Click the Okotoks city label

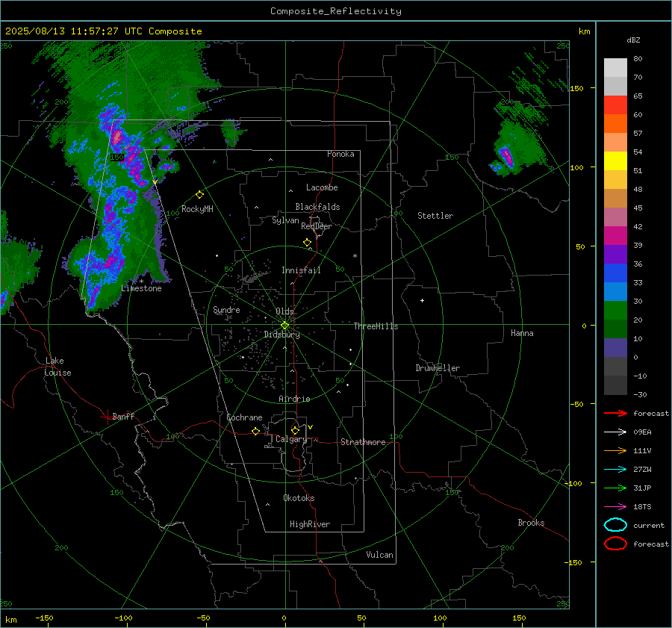click(x=299, y=498)
